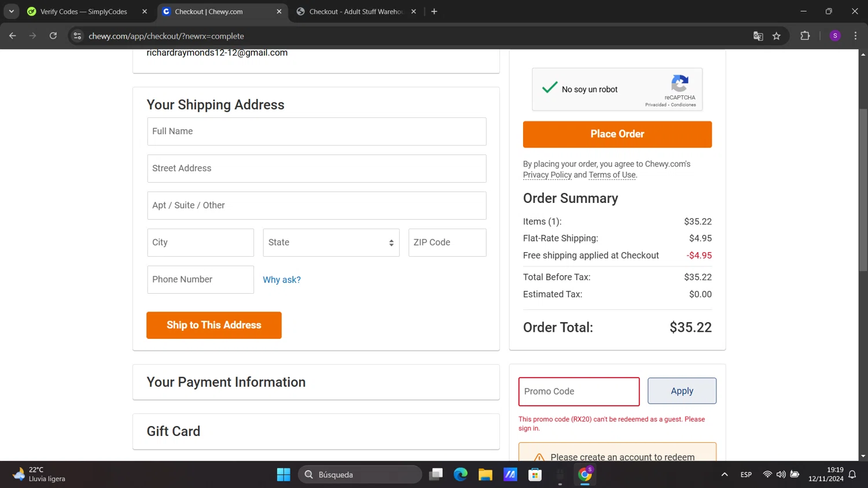The height and width of the screenshot is (488, 868).
Task: Click the Order Total $35.22 amount
Action: [x=690, y=327]
